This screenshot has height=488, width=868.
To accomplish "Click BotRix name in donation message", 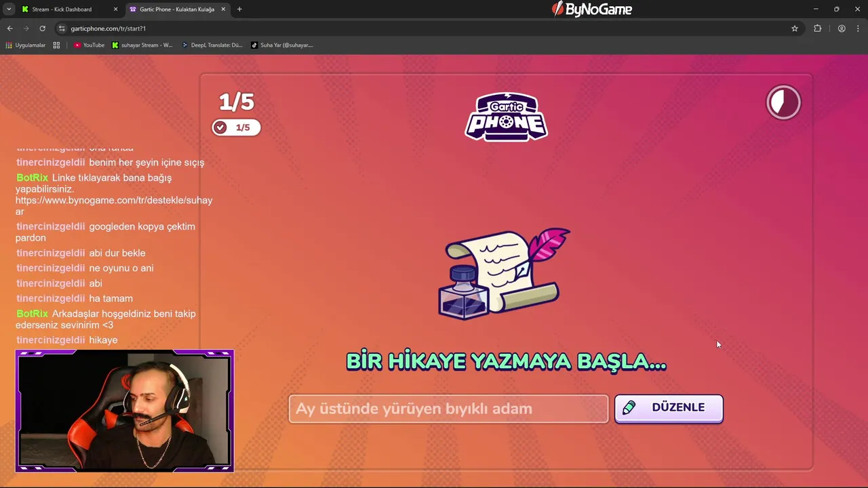I will 33,178.
